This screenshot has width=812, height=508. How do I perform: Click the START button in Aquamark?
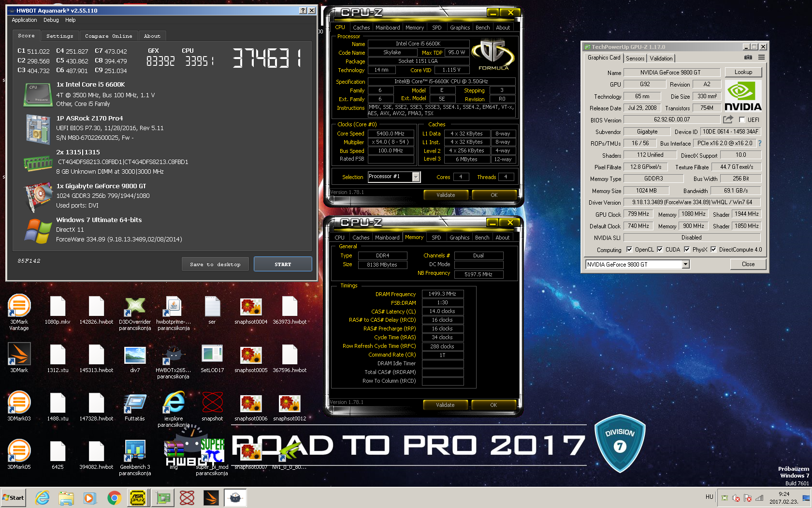283,264
